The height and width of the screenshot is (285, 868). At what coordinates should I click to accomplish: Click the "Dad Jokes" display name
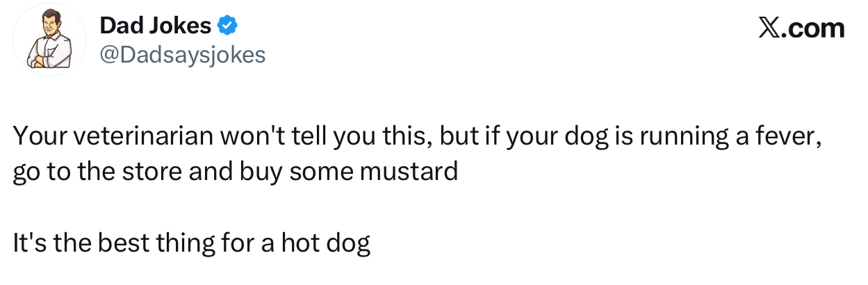point(156,26)
